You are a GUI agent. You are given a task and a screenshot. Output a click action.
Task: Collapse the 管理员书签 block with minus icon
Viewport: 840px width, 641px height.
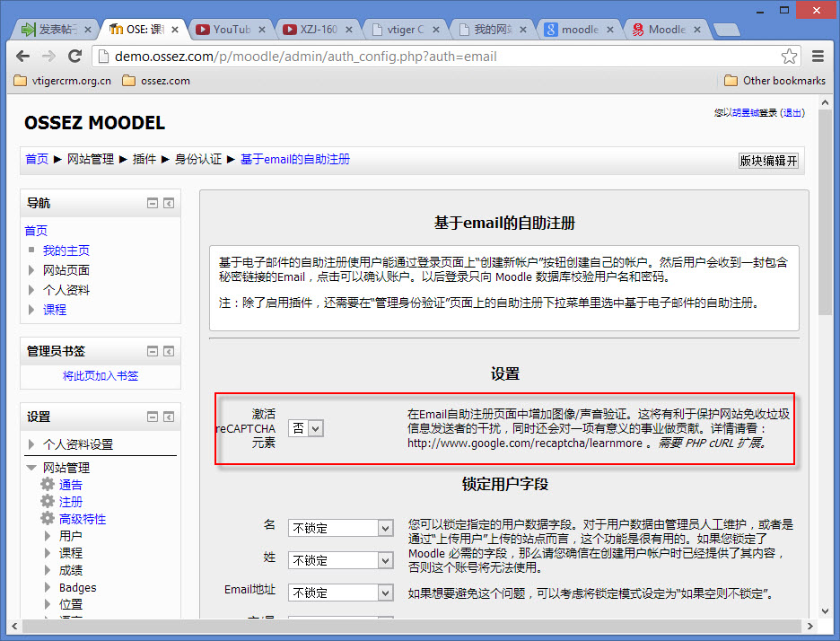click(153, 352)
